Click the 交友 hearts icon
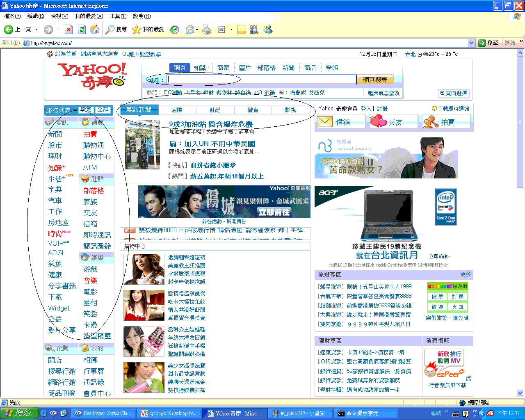525x420 pixels. (x=378, y=122)
